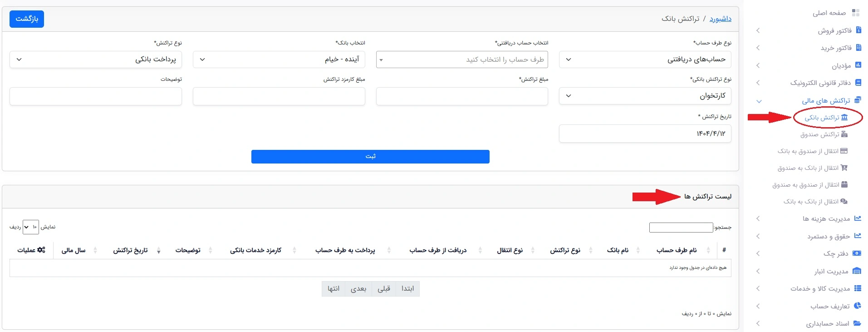The width and height of the screenshot is (868, 332).
Task: Click the بازگشت back button
Action: point(27,19)
